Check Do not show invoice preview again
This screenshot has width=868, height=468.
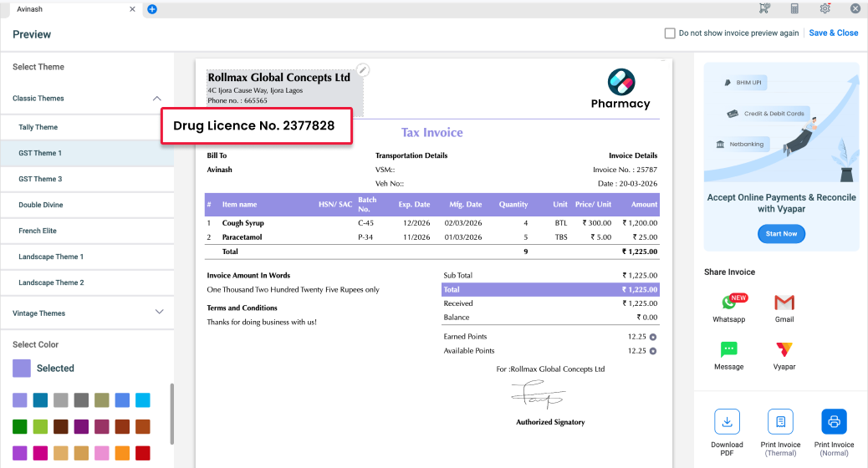tap(670, 33)
